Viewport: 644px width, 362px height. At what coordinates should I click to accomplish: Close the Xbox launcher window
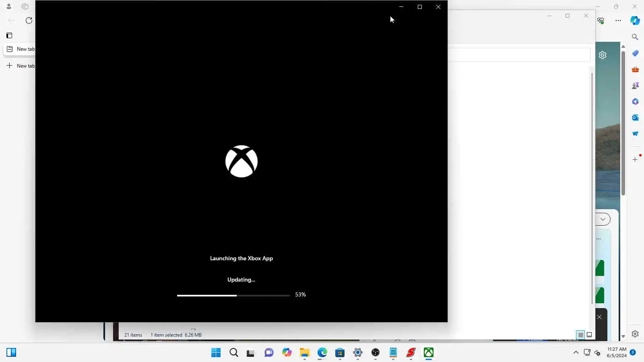click(x=438, y=7)
